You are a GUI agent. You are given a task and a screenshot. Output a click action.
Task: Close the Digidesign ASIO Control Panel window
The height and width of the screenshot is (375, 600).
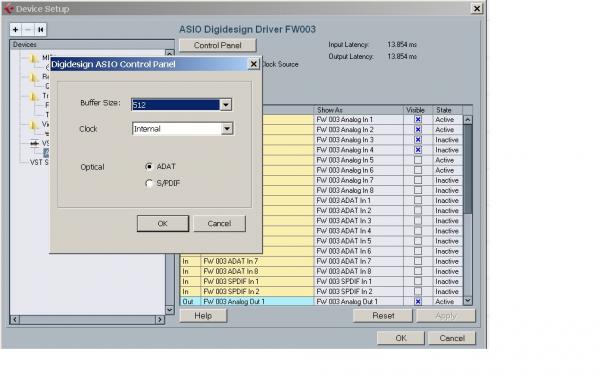[x=253, y=64]
